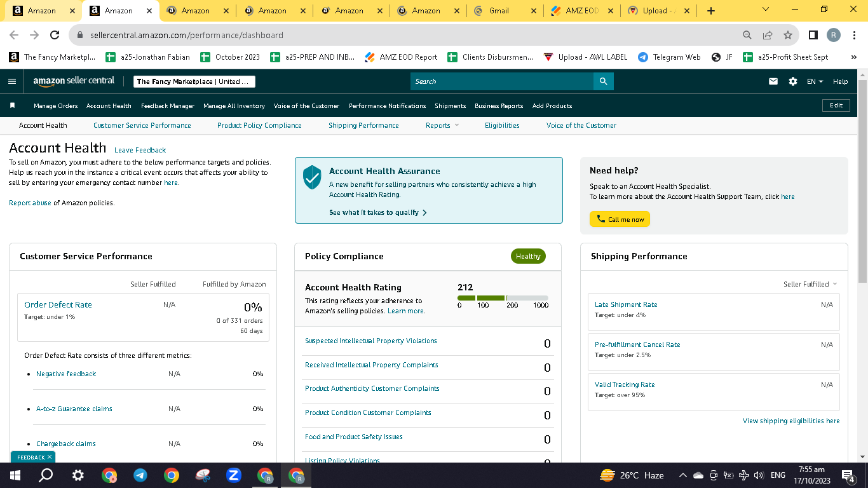Open the messages envelope icon
Screen dimensions: 868x488
773,81
